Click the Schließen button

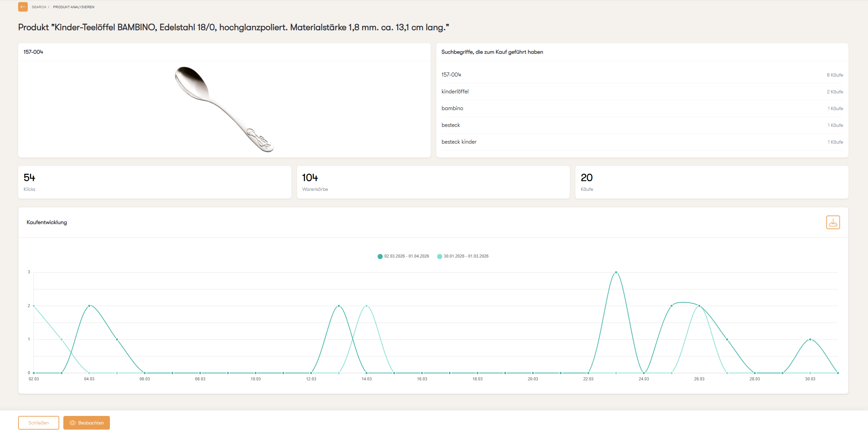(x=38, y=423)
